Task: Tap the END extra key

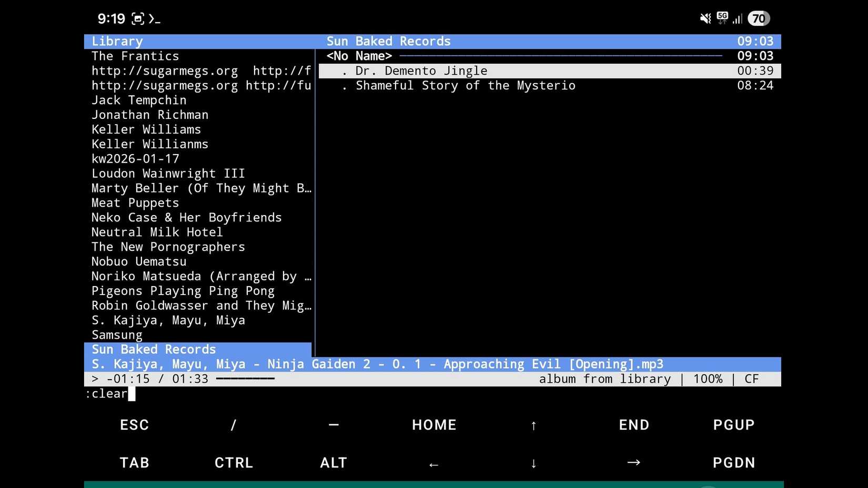Action: 634,425
